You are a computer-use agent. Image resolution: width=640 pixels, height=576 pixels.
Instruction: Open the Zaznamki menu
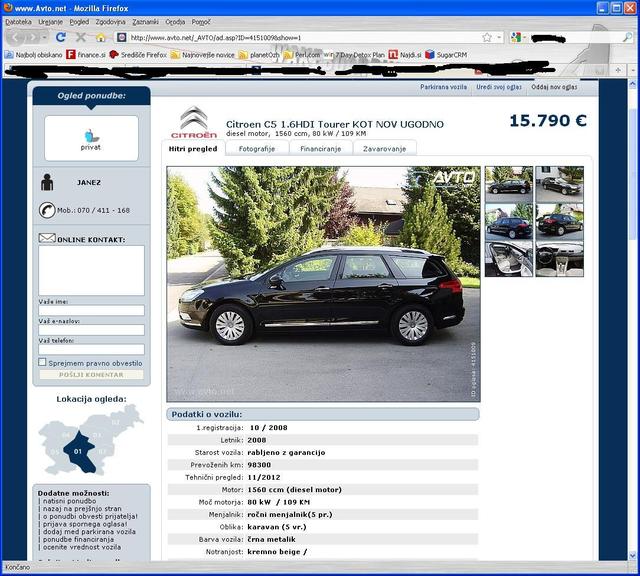click(145, 22)
